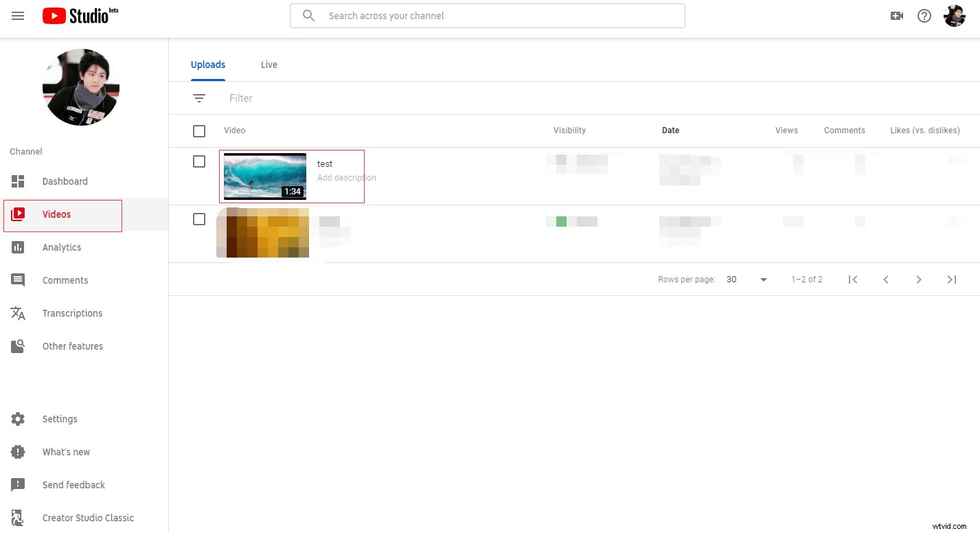Open the hamburger navigation menu
Image resolution: width=980 pixels, height=533 pixels.
click(x=18, y=15)
